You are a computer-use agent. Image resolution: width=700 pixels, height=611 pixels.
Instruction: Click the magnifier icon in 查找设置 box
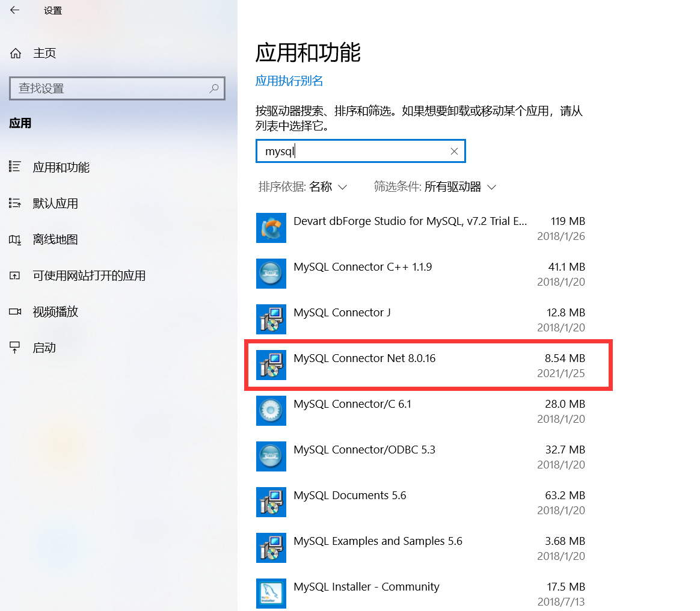click(x=214, y=88)
